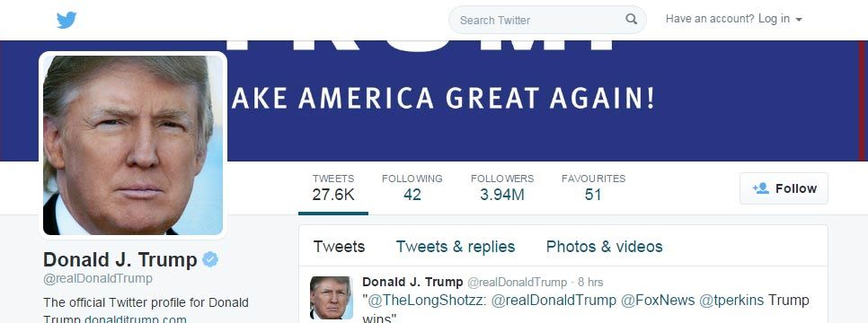Image resolution: width=868 pixels, height=323 pixels.
Task: Open the large profile photo
Action: pos(133,145)
